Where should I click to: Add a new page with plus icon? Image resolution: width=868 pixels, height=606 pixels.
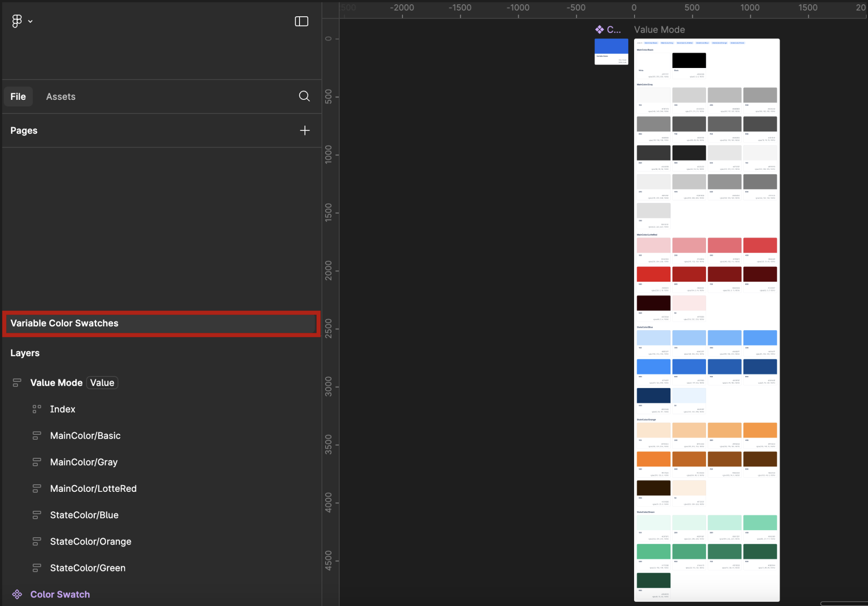coord(305,131)
